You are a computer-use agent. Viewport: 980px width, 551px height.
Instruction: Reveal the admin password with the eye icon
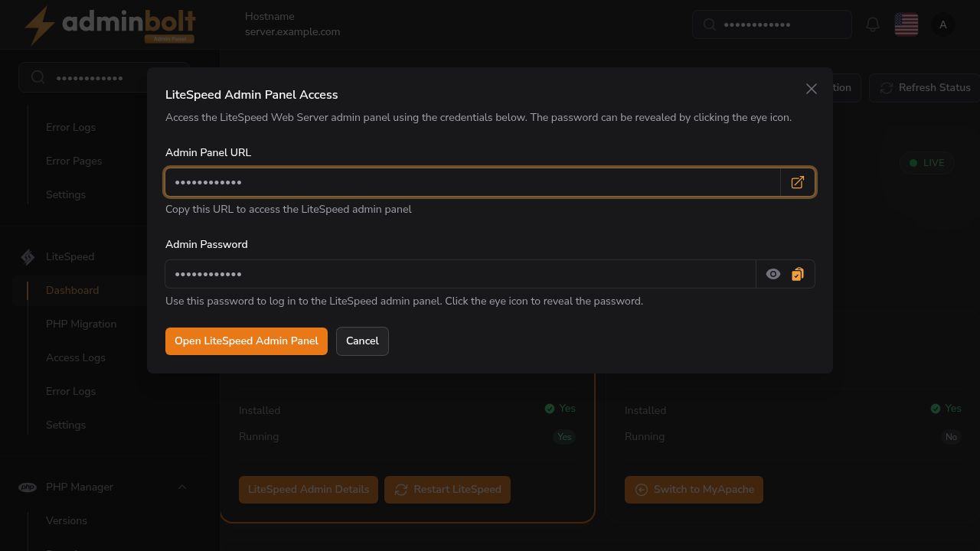[x=773, y=274]
